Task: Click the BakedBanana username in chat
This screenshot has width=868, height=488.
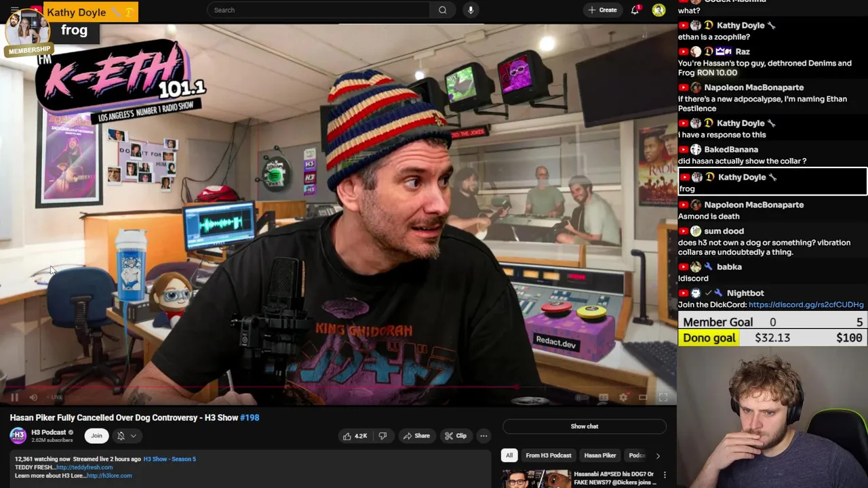Action: [x=731, y=149]
